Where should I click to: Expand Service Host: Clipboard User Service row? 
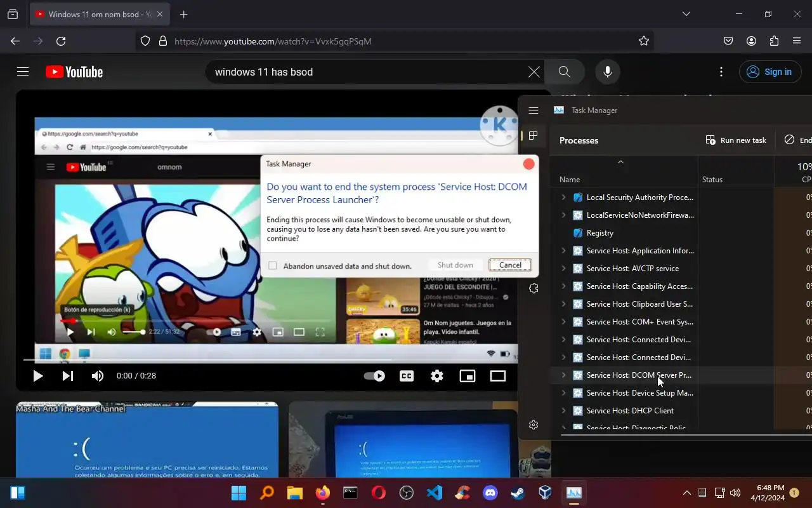tap(563, 304)
